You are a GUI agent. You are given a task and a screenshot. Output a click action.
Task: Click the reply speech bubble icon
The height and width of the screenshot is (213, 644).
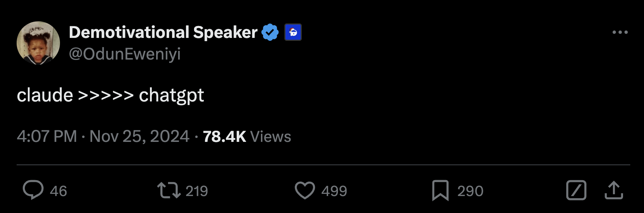click(x=33, y=190)
